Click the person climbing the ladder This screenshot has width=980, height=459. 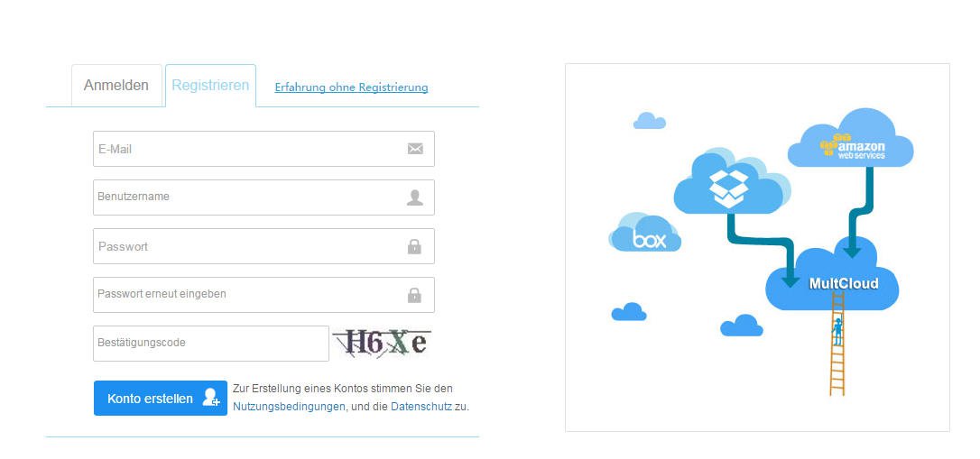[x=837, y=331]
